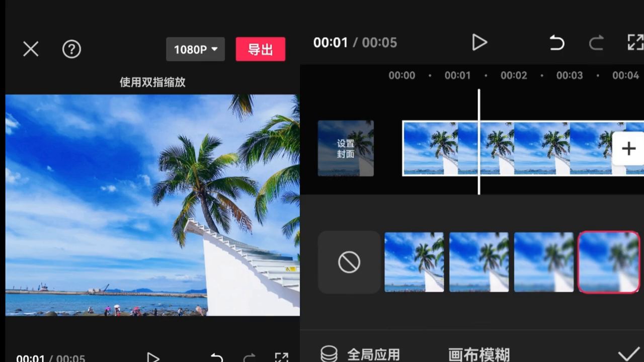The image size is (644, 362).
Task: Undo the last action in top toolbar
Action: 556,43
